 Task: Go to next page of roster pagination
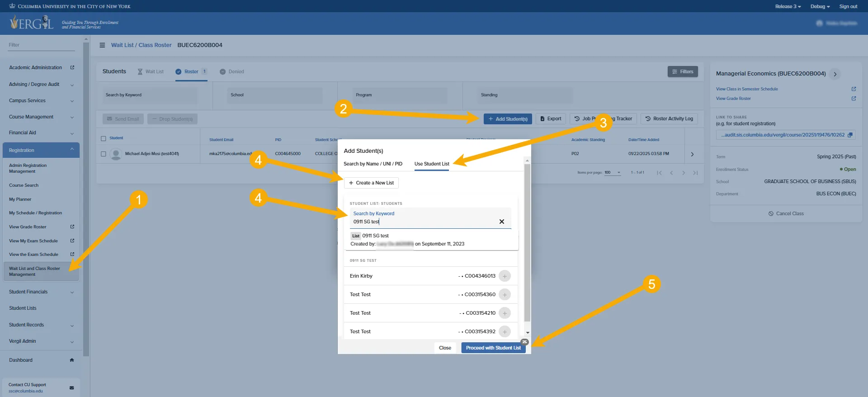684,173
